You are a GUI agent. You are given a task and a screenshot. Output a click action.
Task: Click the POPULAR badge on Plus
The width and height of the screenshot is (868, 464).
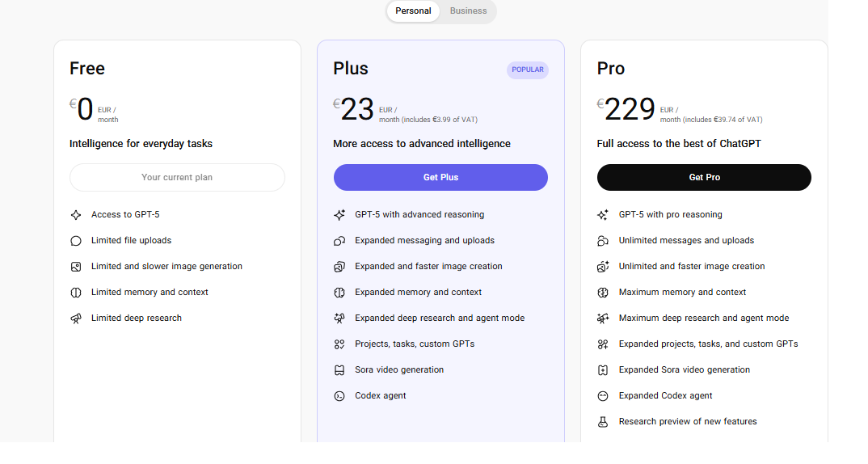coord(528,70)
